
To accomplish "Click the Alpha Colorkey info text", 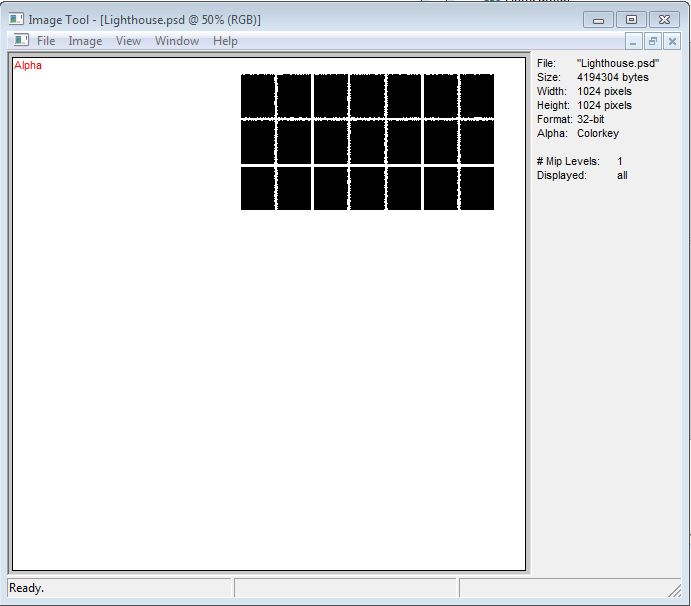I will pyautogui.click(x=577, y=133).
